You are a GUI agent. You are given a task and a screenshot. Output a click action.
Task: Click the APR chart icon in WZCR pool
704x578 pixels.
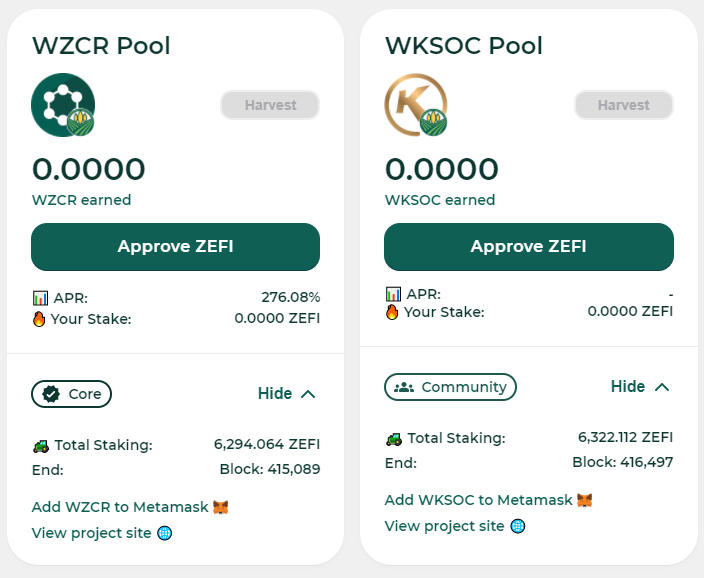40,297
